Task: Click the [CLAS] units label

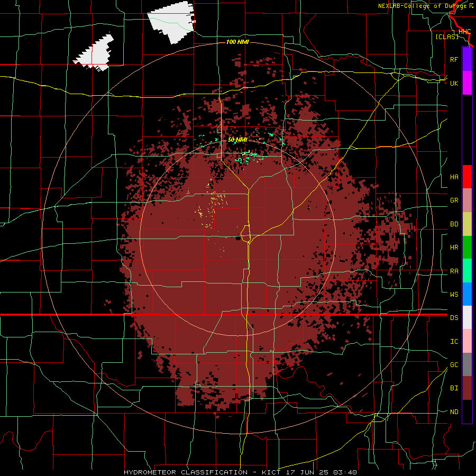Action: click(447, 36)
